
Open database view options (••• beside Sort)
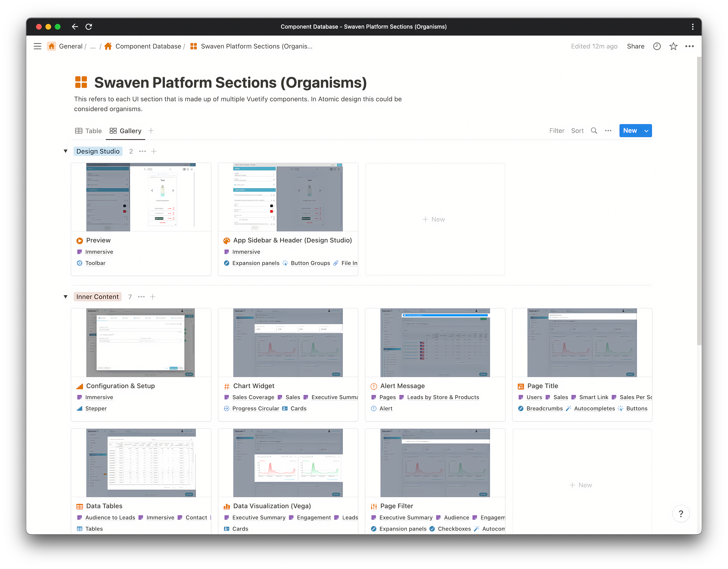608,131
